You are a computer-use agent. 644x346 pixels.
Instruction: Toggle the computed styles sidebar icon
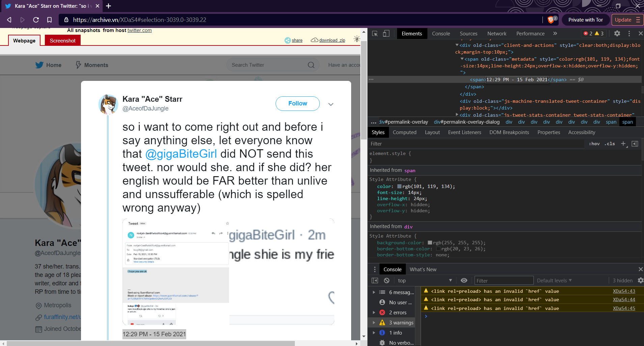click(x=635, y=144)
